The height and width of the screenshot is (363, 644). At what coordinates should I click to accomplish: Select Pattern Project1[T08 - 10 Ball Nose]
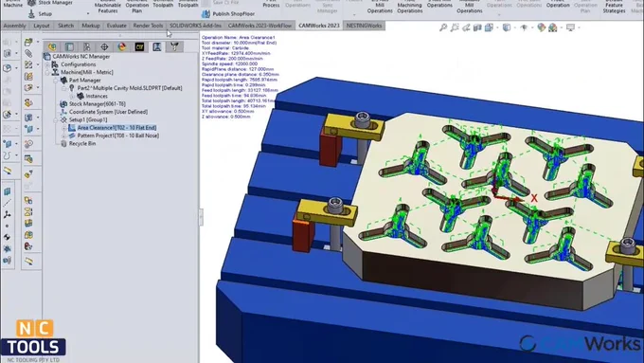(x=117, y=136)
